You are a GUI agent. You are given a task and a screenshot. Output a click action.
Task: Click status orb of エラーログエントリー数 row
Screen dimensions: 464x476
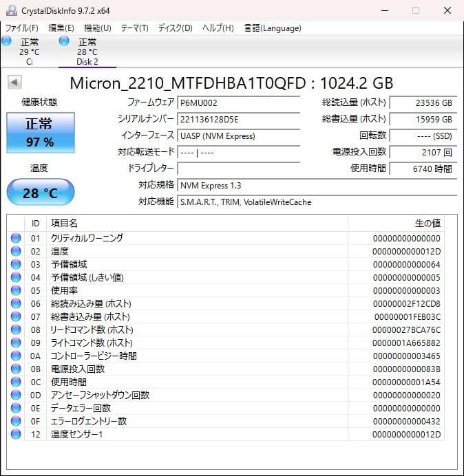[16, 421]
